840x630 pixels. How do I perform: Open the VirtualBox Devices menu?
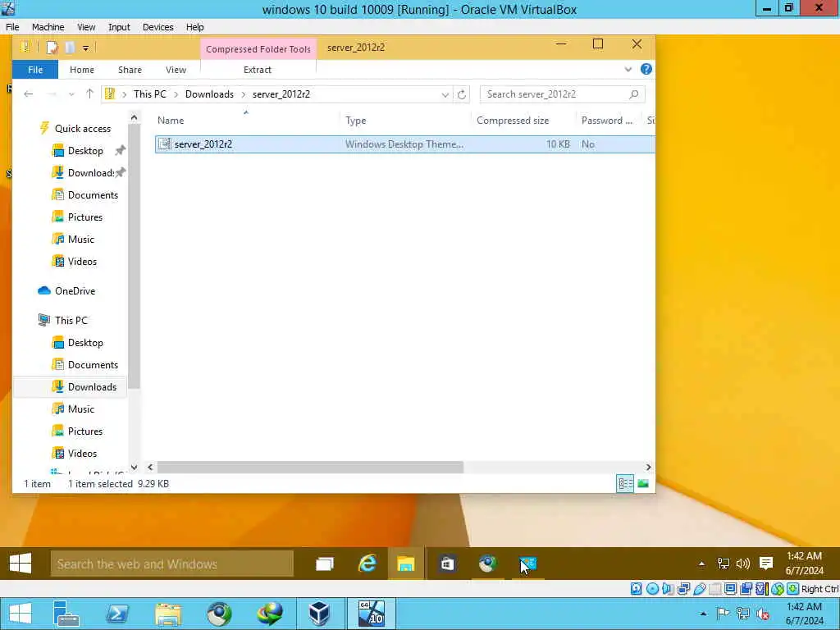[157, 27]
